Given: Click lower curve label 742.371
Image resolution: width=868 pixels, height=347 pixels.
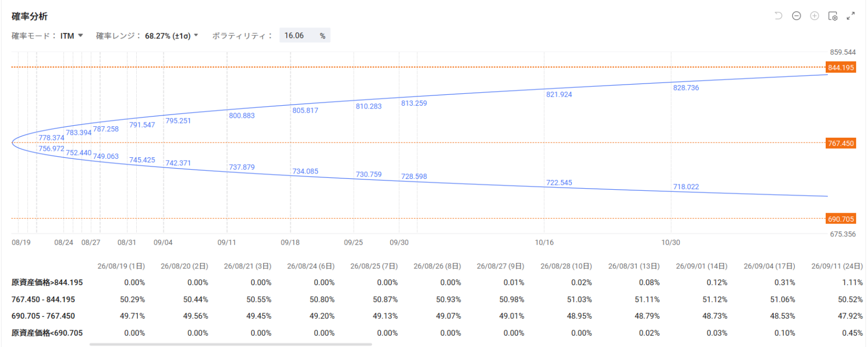Looking at the screenshot, I should coord(178,163).
